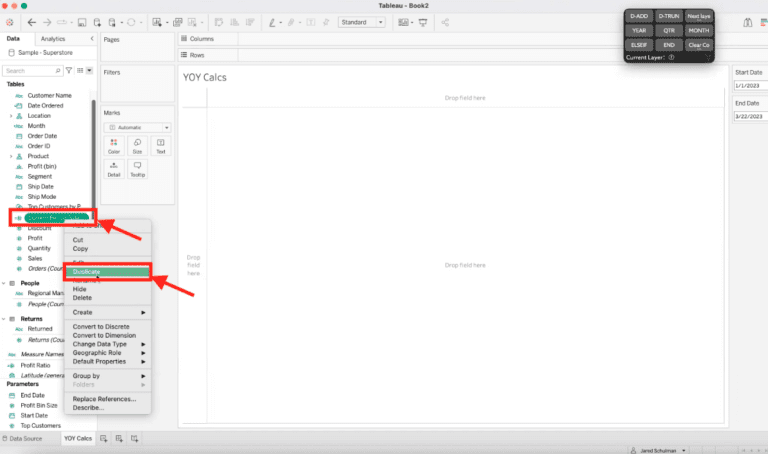Screen dimensions: 768x454
Task: Click the Presentation mode toolbar icon
Action: pos(423,23)
